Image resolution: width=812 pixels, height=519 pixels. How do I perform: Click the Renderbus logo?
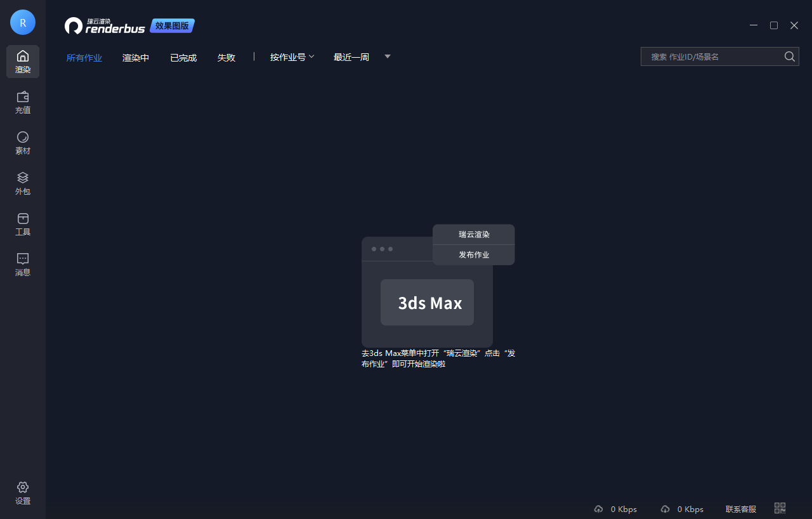coord(105,26)
